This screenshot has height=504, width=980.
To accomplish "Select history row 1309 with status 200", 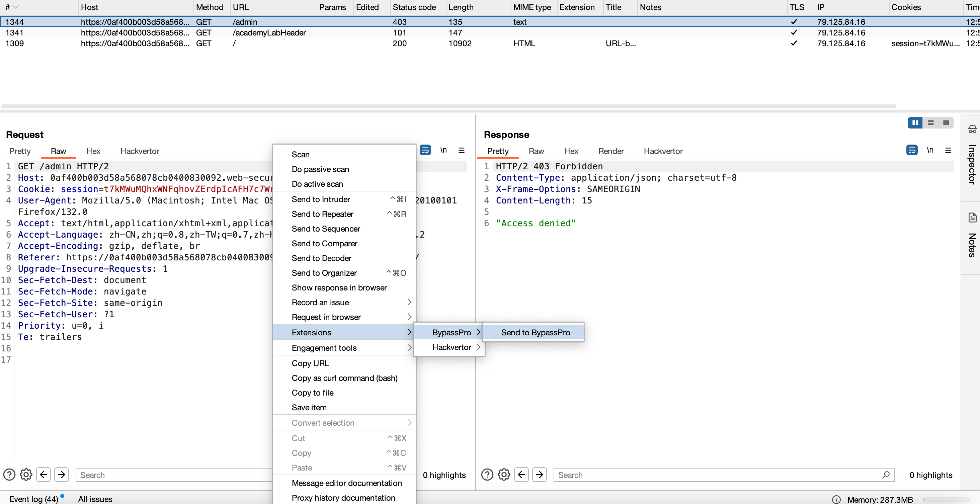I will 490,43.
